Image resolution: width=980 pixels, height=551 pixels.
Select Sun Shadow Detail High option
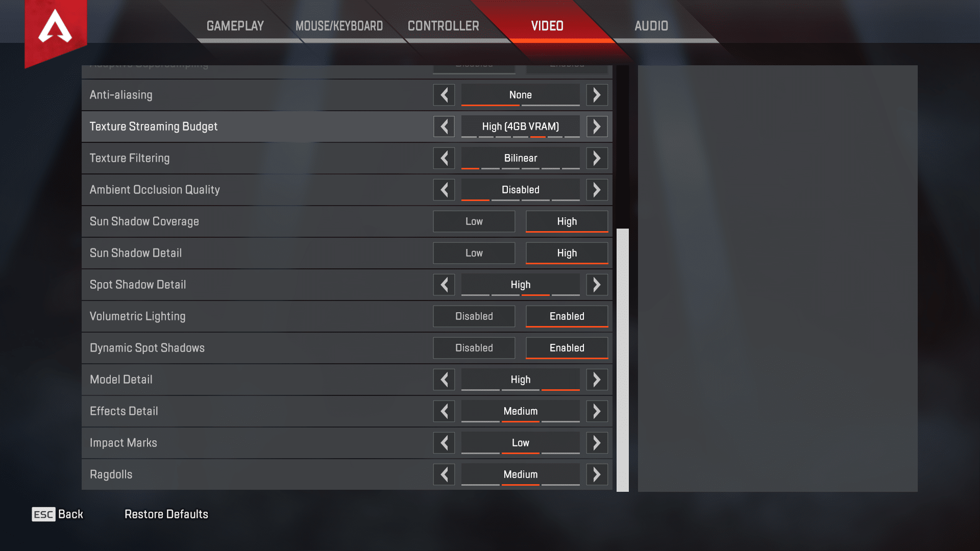click(x=566, y=253)
